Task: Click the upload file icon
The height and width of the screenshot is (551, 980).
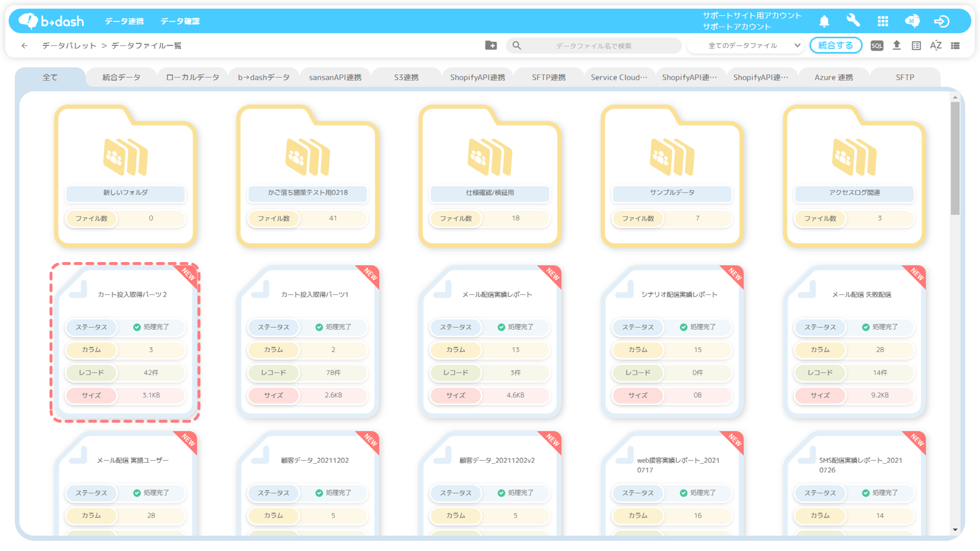Action: coord(897,46)
